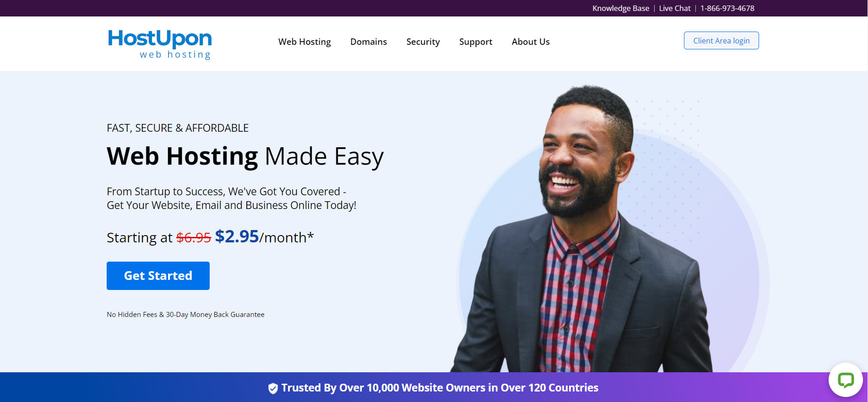Screen dimensions: 868x402
Task: Click the 1-866-973-4678 phone number
Action: [727, 8]
